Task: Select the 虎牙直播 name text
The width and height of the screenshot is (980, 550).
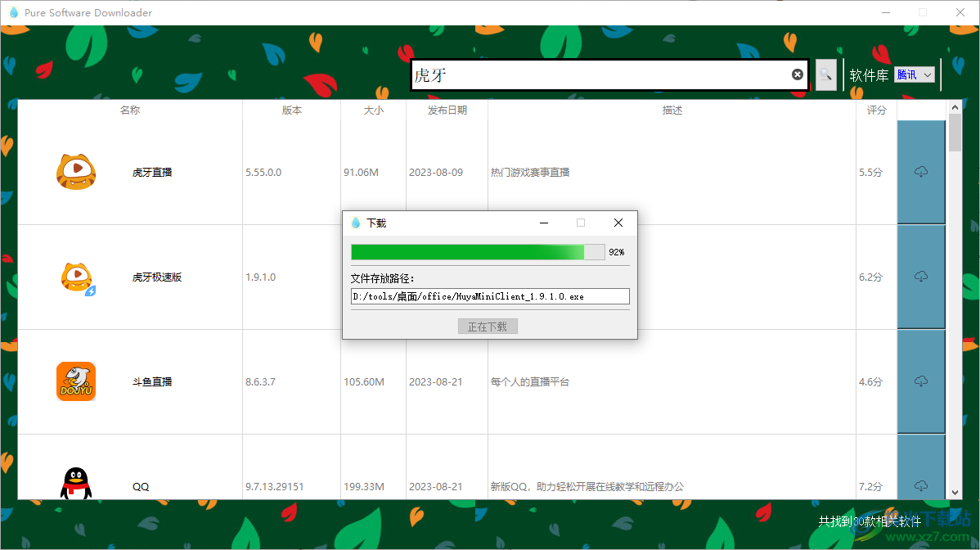Action: pyautogui.click(x=152, y=173)
